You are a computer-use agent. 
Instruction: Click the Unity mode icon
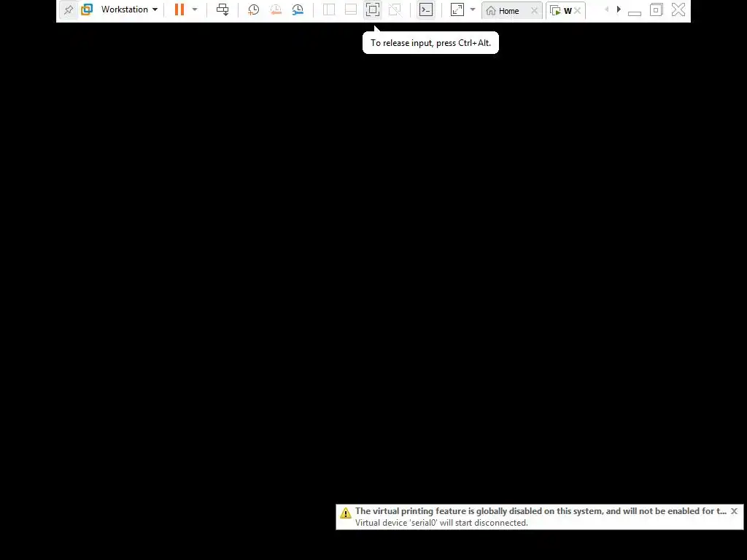(395, 9)
